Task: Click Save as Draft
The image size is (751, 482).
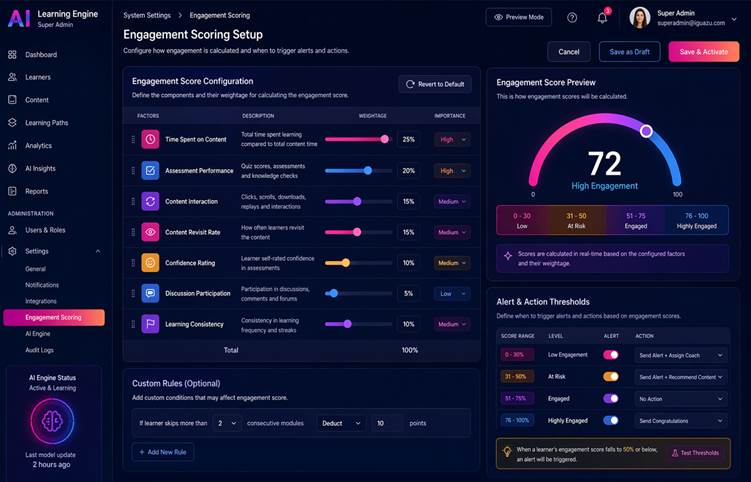Action: 629,52
